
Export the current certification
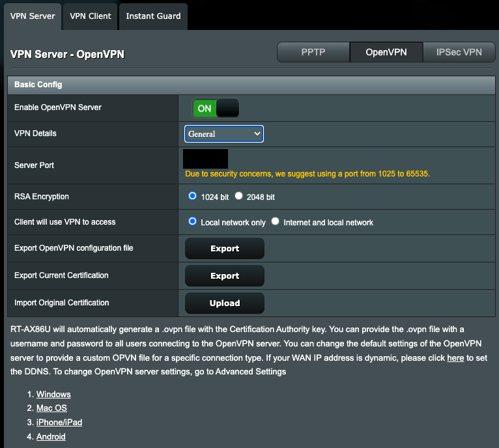225,276
